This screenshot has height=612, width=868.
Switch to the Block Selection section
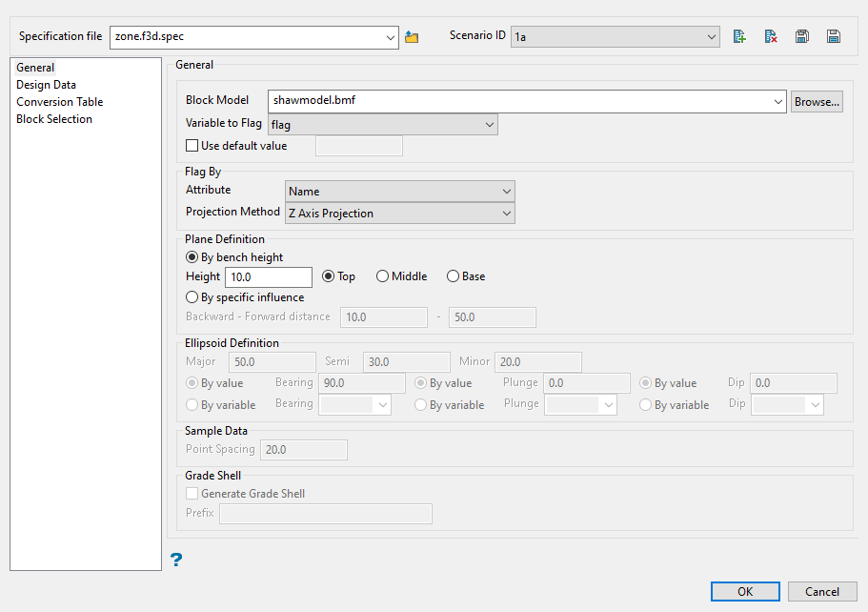(x=54, y=119)
